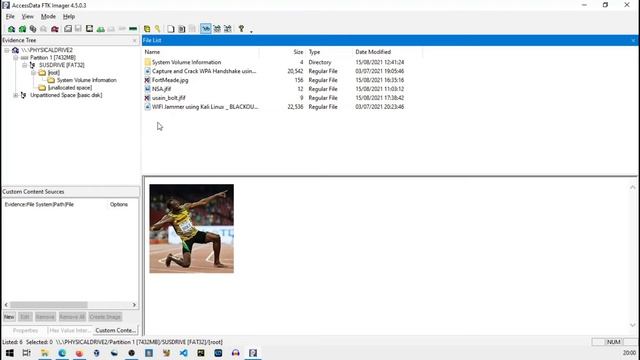Click the viewer pane scroll up arrow

point(633,187)
